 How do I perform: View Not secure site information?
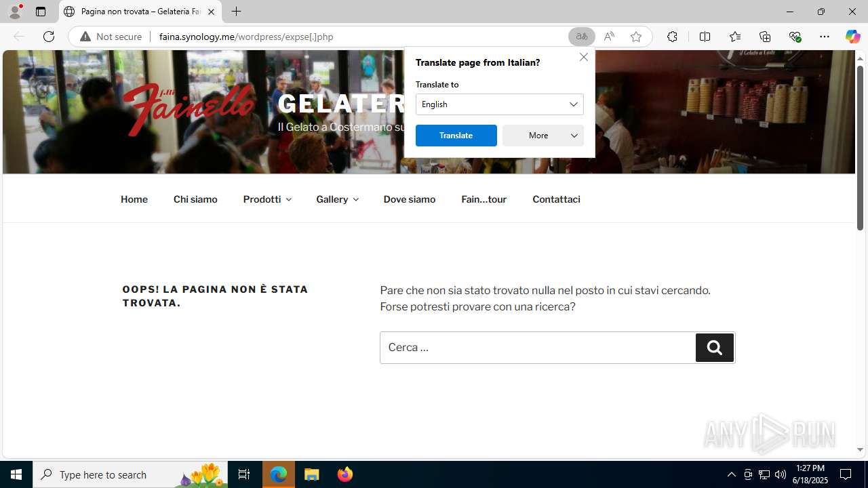(x=111, y=37)
